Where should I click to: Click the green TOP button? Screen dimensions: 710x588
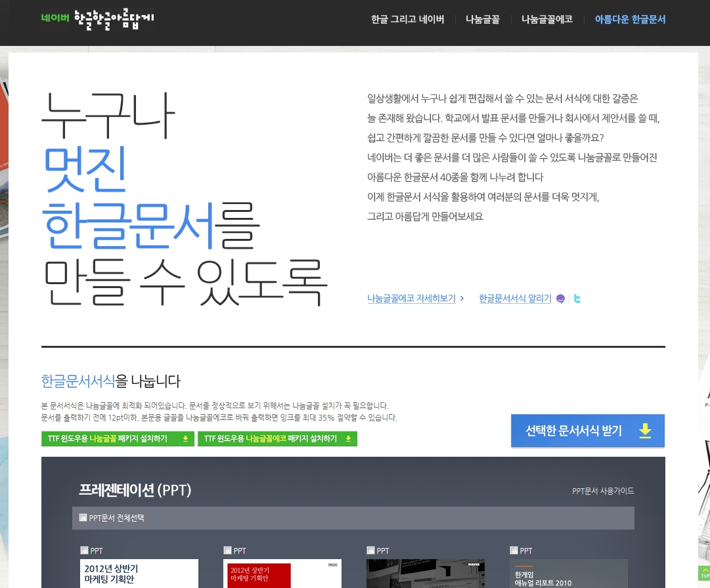point(704,573)
